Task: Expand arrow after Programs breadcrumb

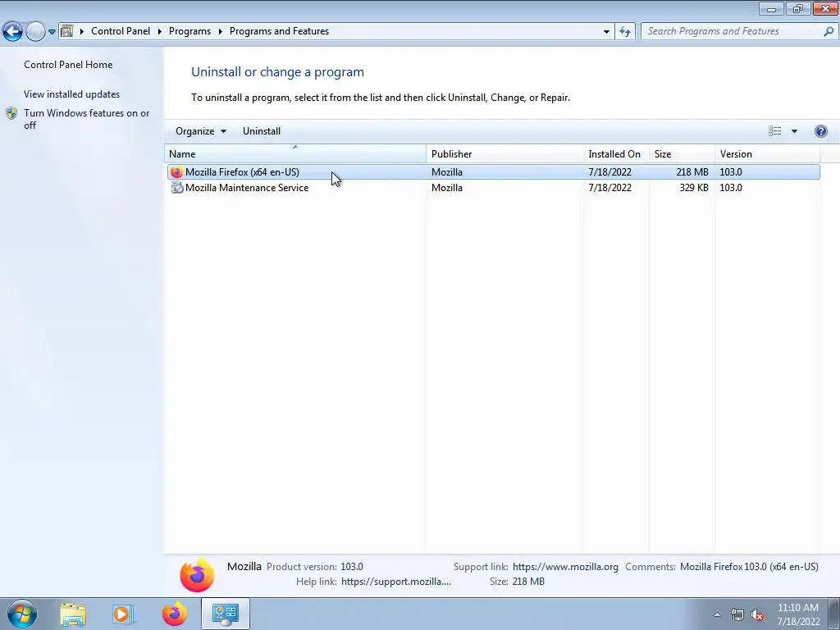Action: click(220, 32)
